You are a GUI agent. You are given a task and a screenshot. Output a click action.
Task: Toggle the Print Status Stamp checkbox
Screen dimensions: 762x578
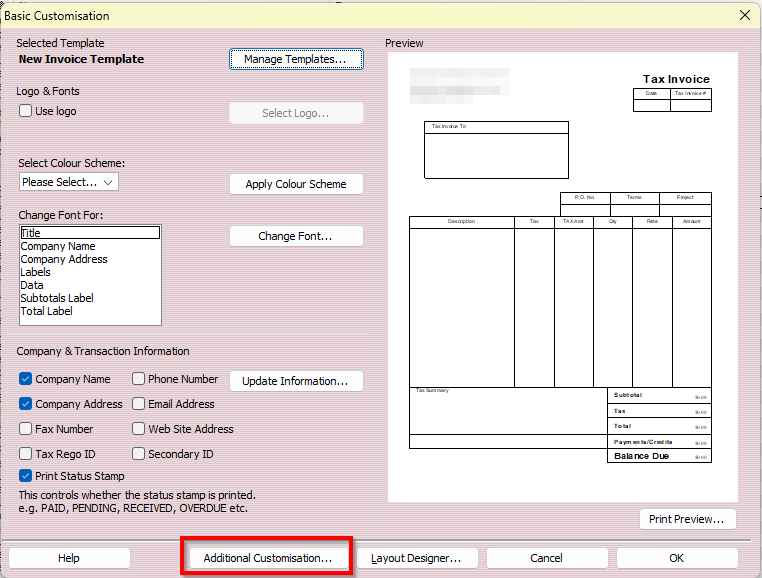point(25,475)
